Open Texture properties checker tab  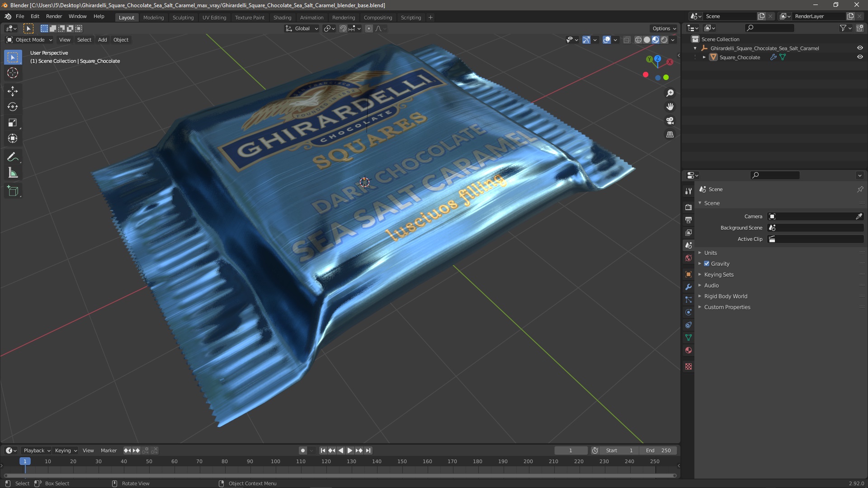tap(689, 366)
